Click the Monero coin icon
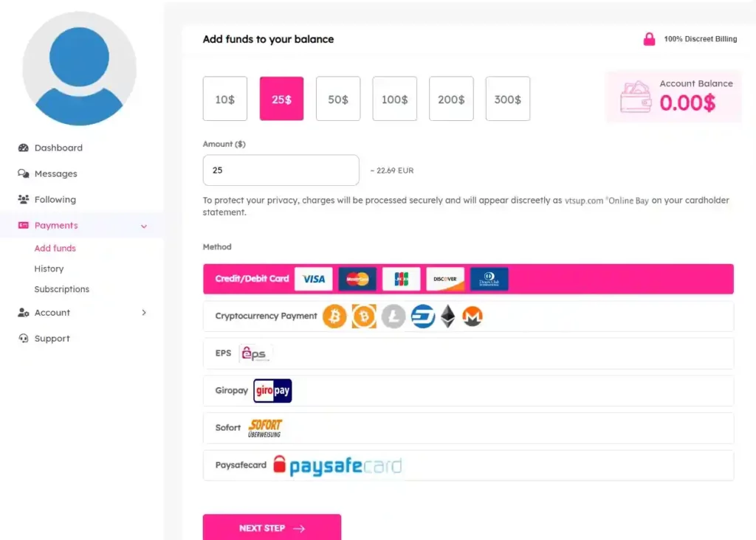The image size is (756, 540). click(472, 316)
